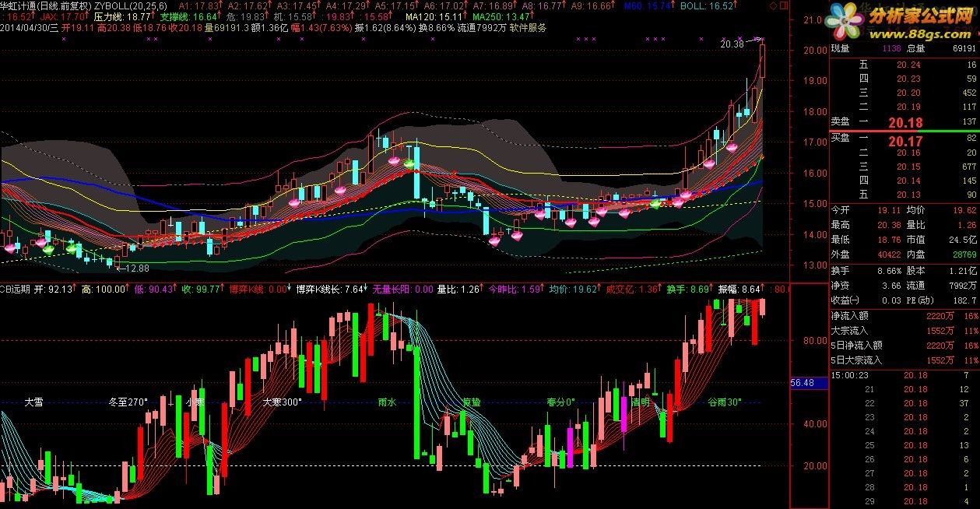Click the JAX: 17.70 value
Image resolution: width=980 pixels, height=509 pixels.
coord(62,16)
